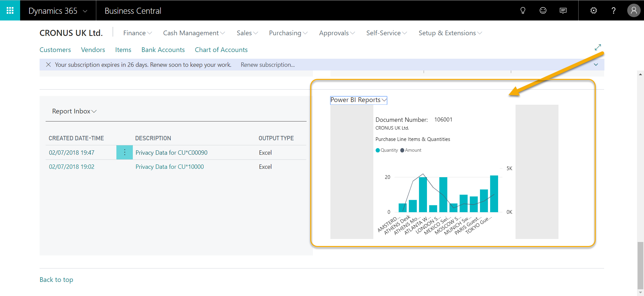Click the expand page arrows icon
Viewport: 644px width, 296px height.
tap(598, 47)
